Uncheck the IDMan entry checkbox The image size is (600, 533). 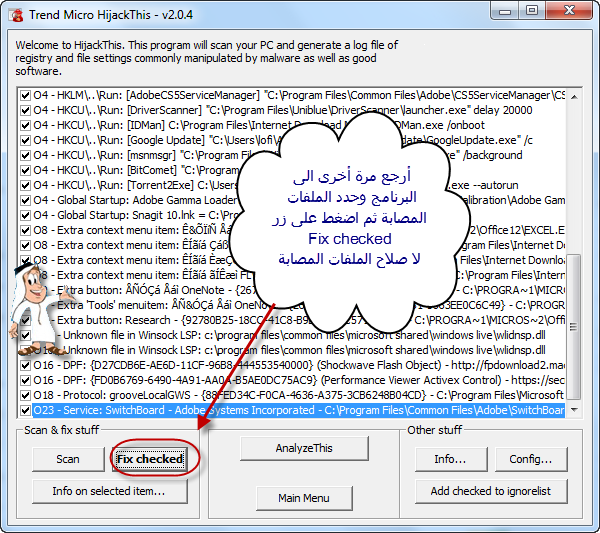click(25, 125)
